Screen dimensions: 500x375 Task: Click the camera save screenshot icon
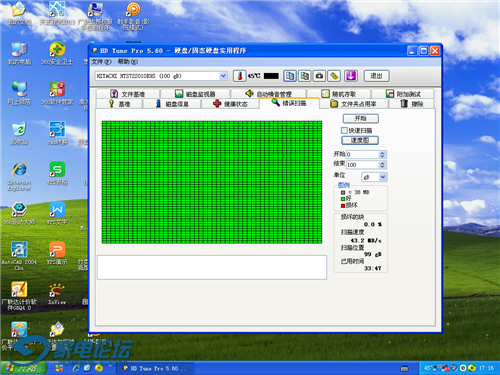(x=319, y=76)
